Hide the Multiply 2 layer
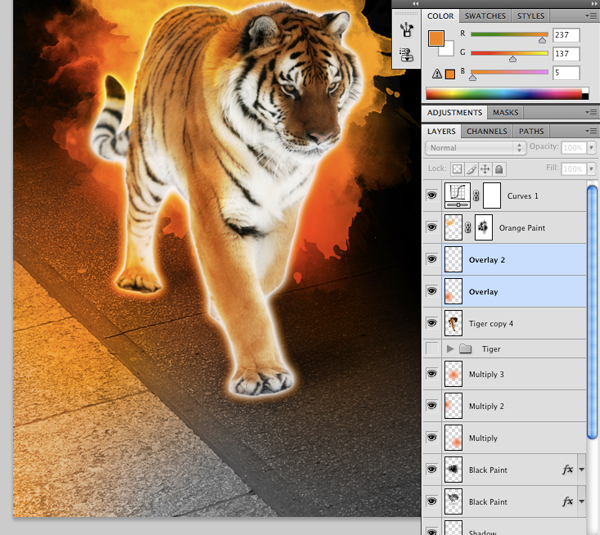 432,406
